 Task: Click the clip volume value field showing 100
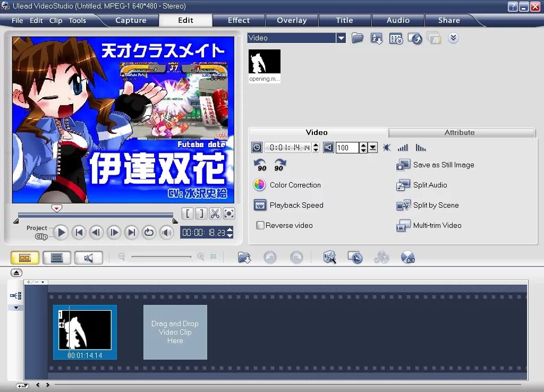pos(347,148)
